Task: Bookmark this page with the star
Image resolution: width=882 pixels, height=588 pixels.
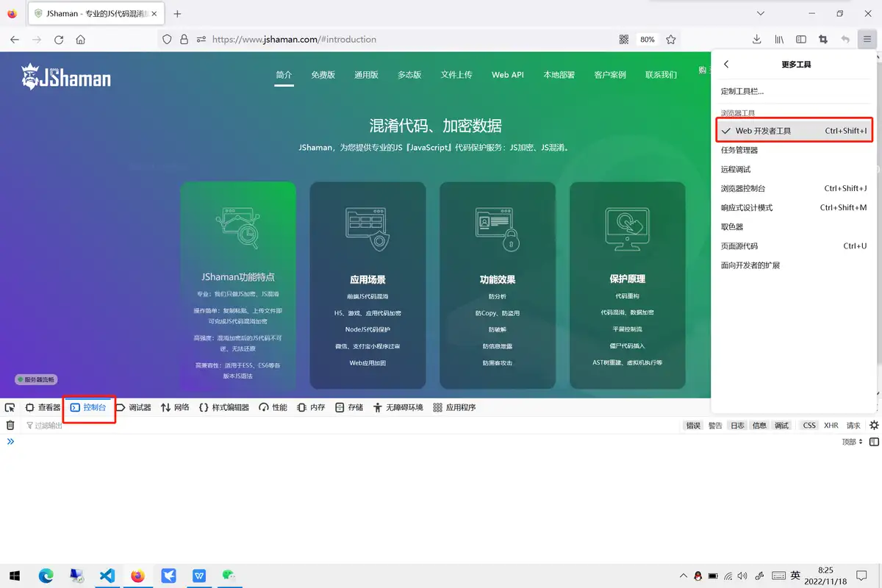Action: coord(670,40)
